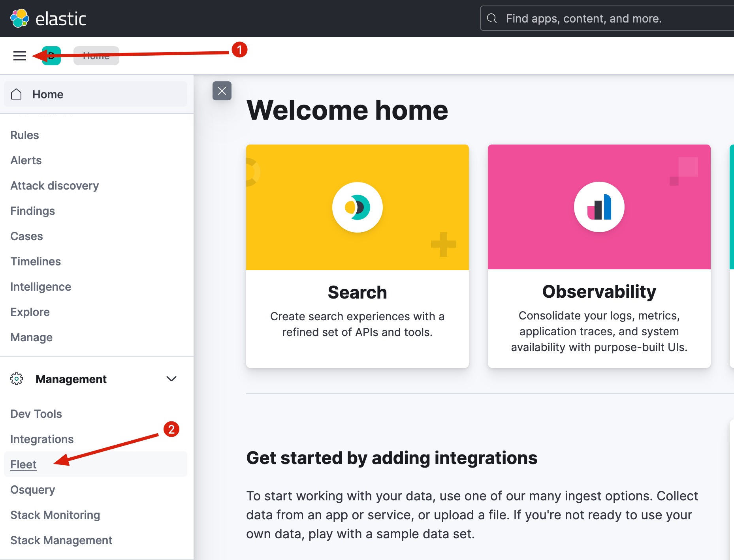Open Attack discovery in sidebar
Screen dimensions: 734x560
coord(55,186)
